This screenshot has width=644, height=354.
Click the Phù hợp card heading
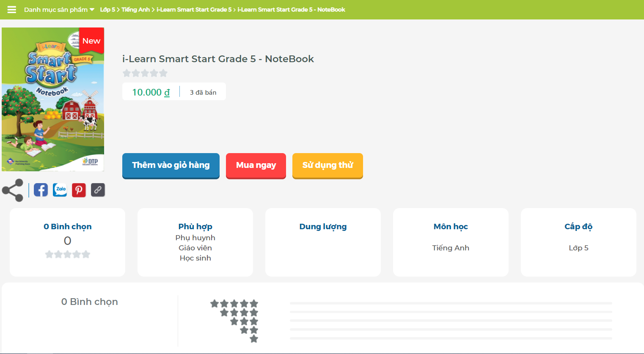coord(195,226)
